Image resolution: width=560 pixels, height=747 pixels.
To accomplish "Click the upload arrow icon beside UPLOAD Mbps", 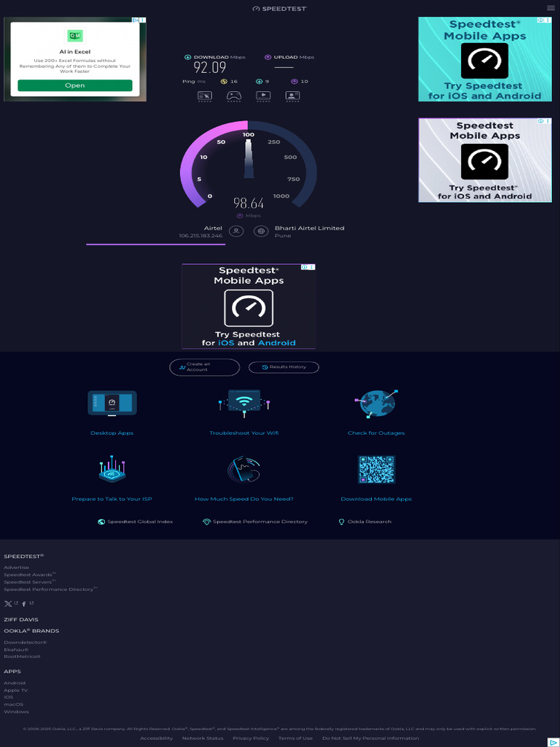I will [268, 57].
